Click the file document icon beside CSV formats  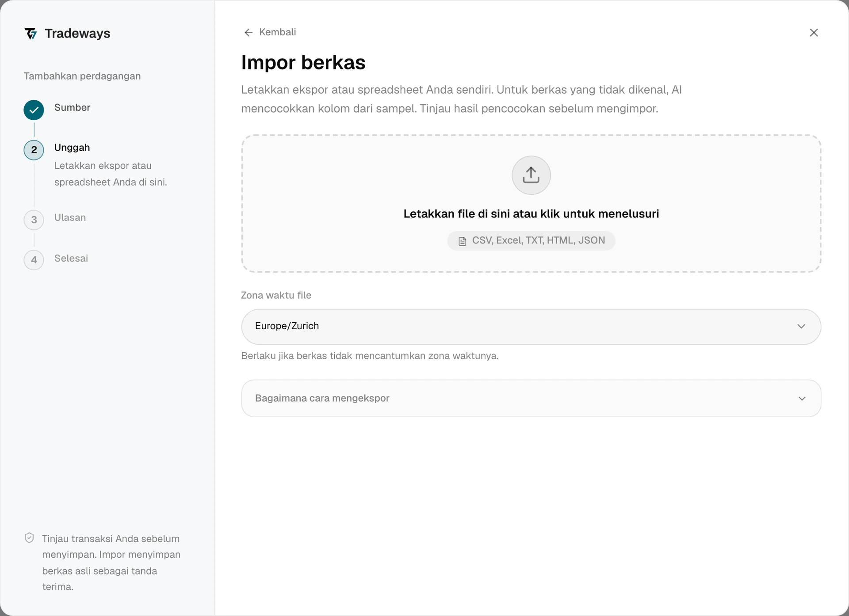click(463, 241)
